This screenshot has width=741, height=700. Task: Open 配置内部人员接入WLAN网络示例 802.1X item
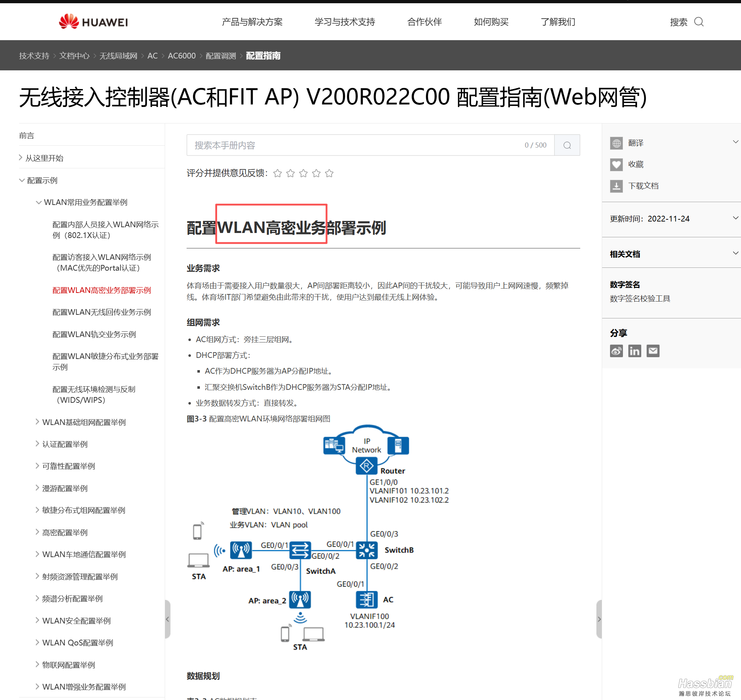[x=105, y=229]
